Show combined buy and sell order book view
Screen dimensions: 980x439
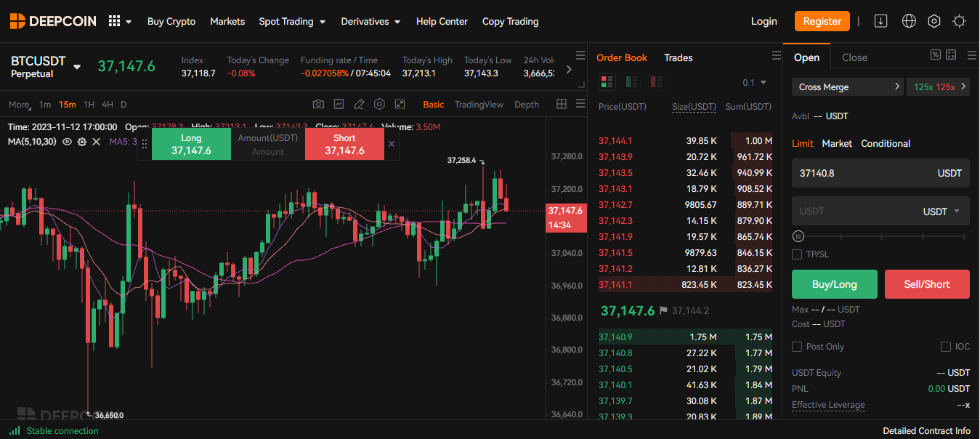tap(607, 81)
